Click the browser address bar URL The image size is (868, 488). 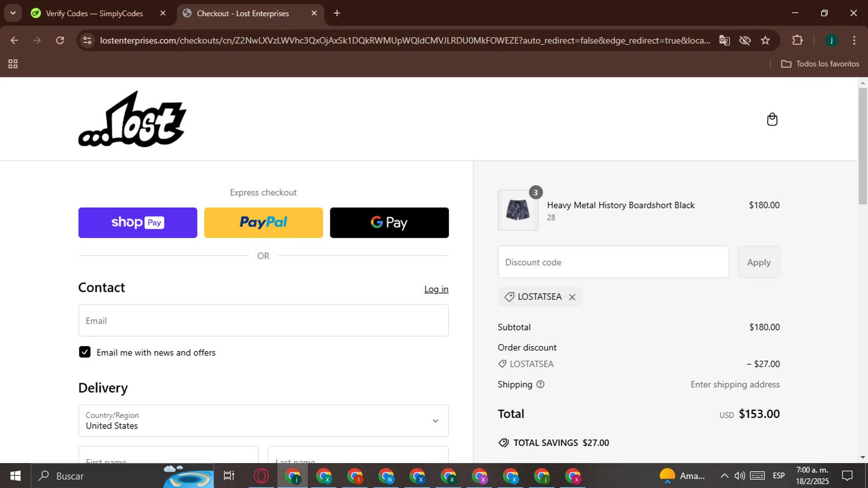[405, 41]
